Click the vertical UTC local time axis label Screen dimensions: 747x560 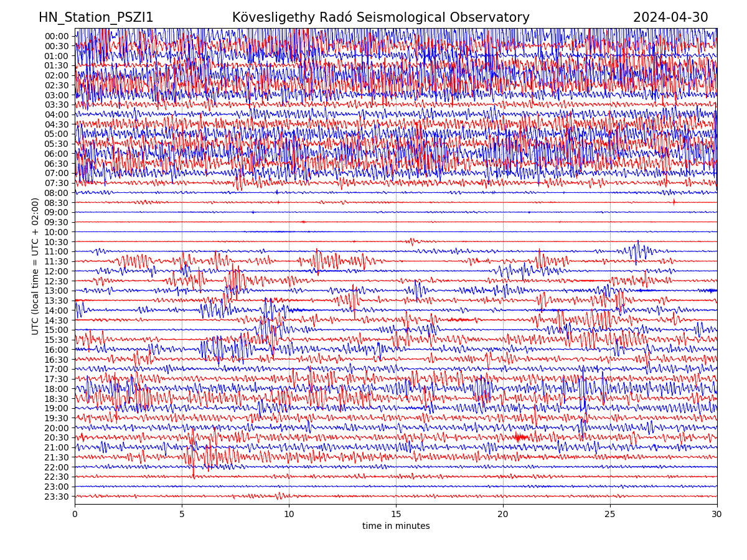[x=35, y=266]
